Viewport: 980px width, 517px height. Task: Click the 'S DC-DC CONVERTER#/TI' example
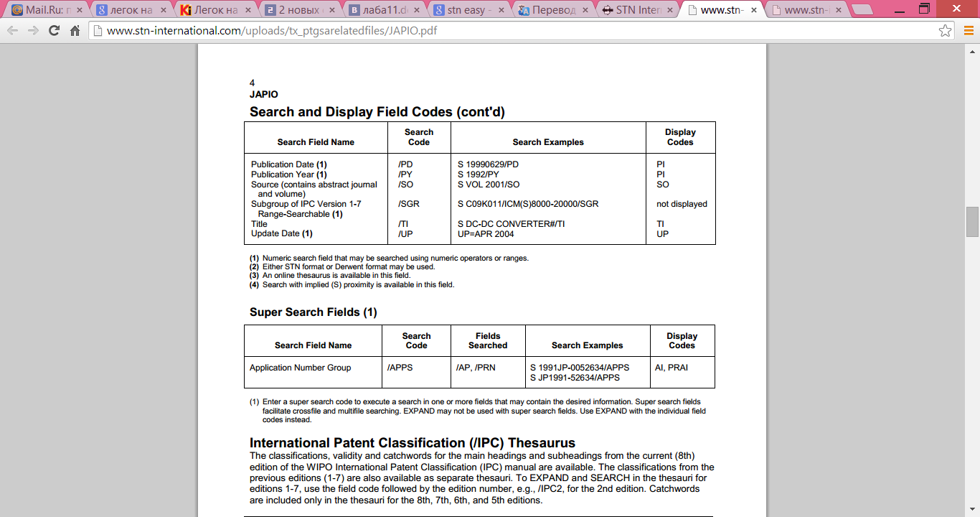pyautogui.click(x=512, y=224)
